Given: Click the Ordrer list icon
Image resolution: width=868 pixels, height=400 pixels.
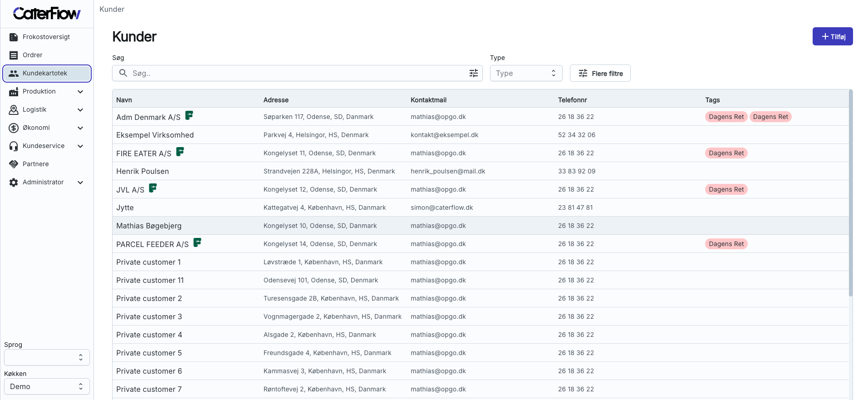Looking at the screenshot, I should point(14,55).
